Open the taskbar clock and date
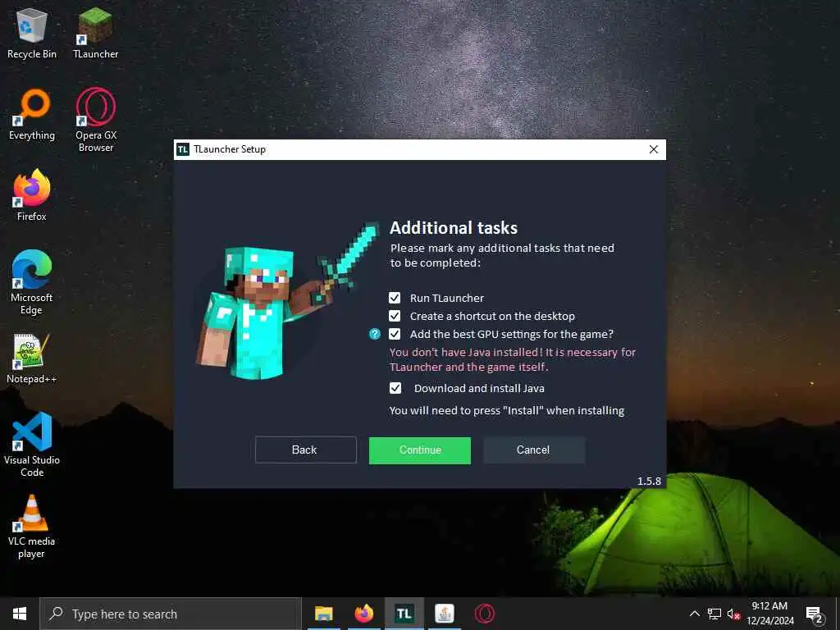Viewport: 840px width, 630px height. (x=769, y=614)
